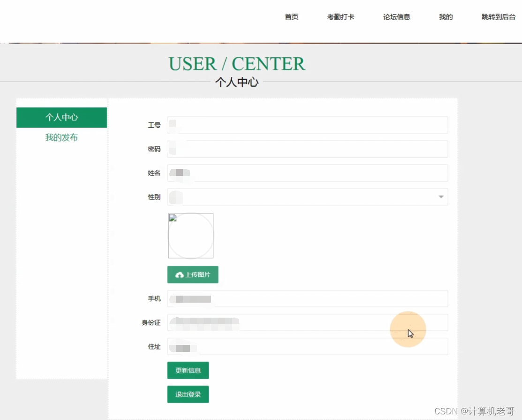The height and width of the screenshot is (420, 522).
Task: Switch to the 我的发布 sidebar tab
Action: 61,137
